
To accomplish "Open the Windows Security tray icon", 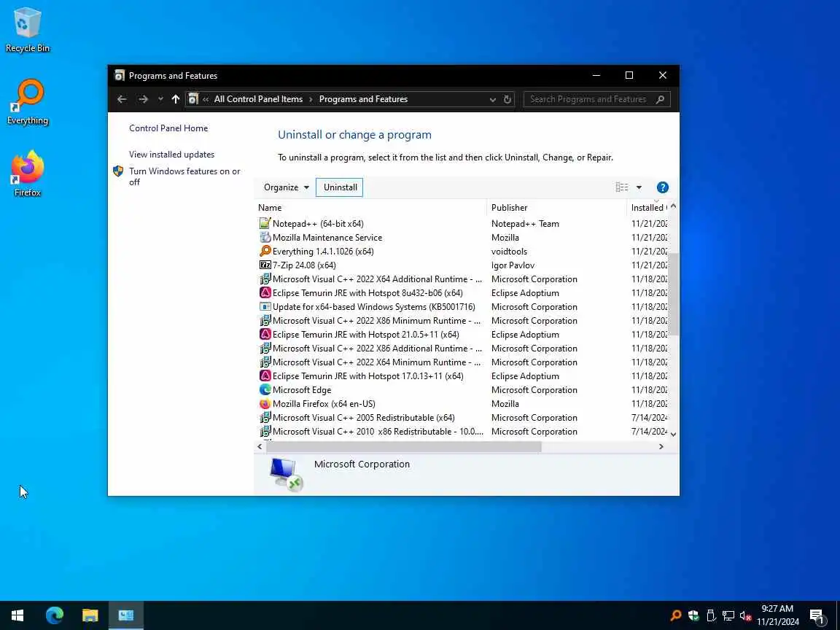I will [x=693, y=615].
